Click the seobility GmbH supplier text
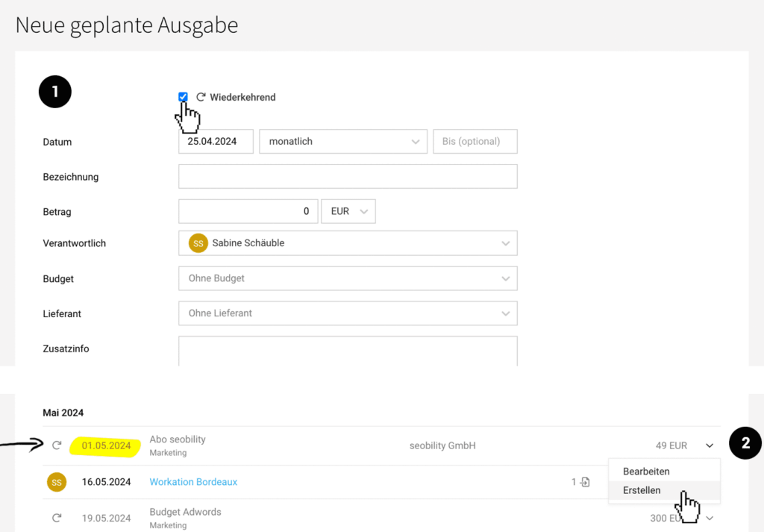Image resolution: width=764 pixels, height=532 pixels. [442, 445]
